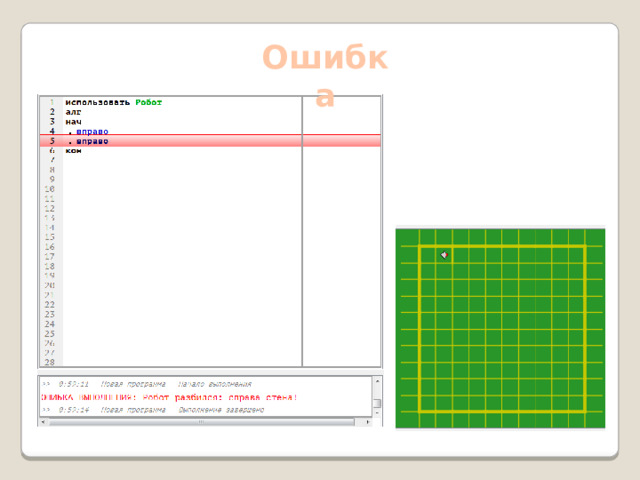Click the 'алг' keyword on line 2
The height and width of the screenshot is (480, 640).
pos(74,112)
